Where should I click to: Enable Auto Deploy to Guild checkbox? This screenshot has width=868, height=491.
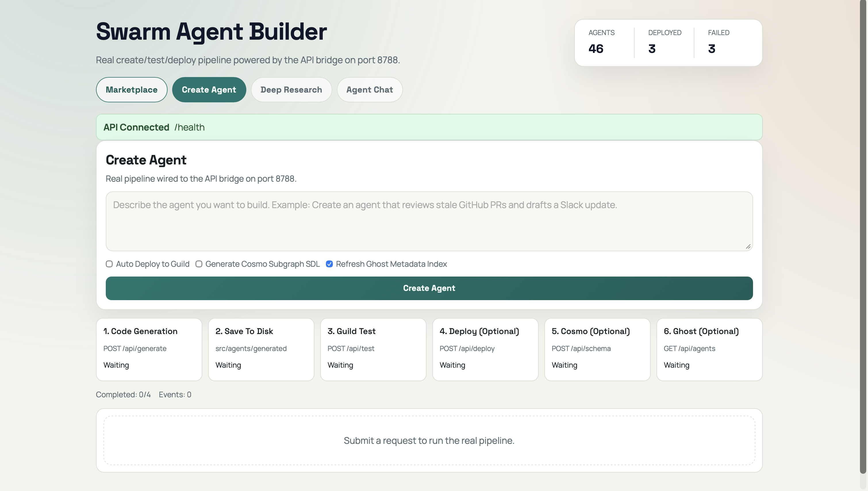[x=109, y=264]
